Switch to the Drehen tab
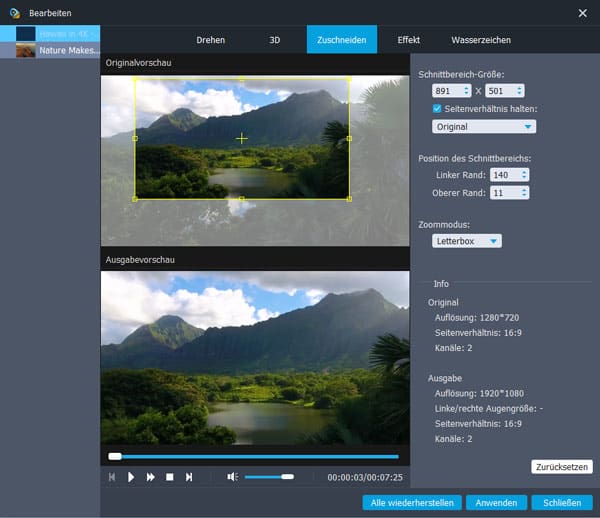 point(211,40)
